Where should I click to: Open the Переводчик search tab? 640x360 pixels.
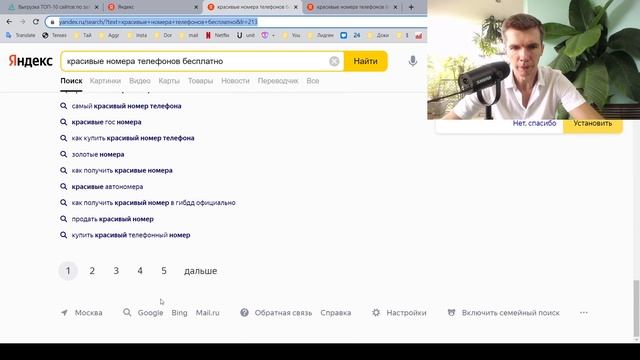(x=278, y=81)
